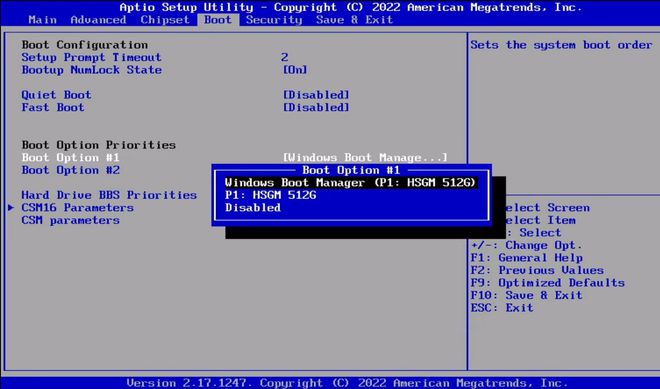Select Setup Prompt Timeout setting
This screenshot has height=389, width=660.
point(91,57)
